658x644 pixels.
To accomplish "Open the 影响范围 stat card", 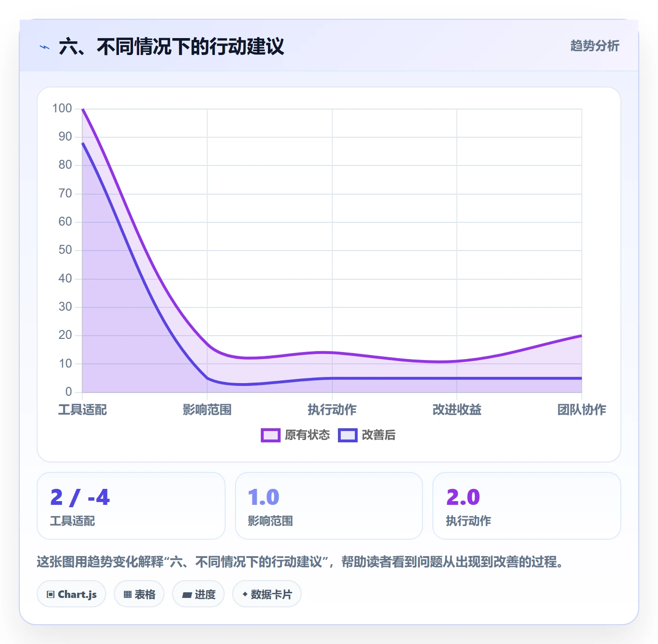I will pyautogui.click(x=329, y=506).
